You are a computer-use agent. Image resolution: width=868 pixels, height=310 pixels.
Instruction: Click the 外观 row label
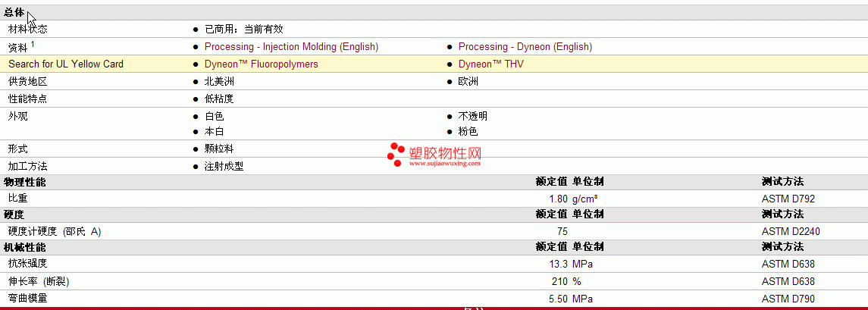17,117
